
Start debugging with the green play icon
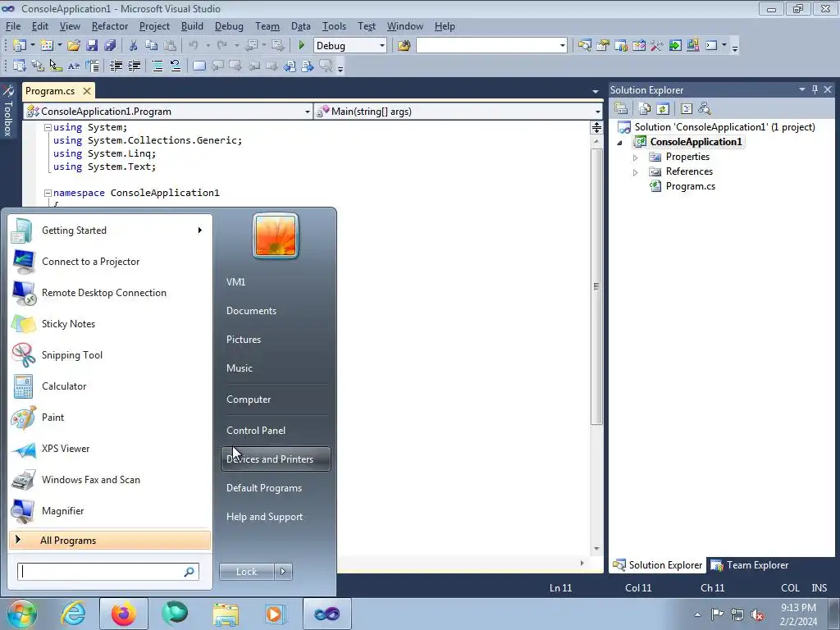click(302, 46)
